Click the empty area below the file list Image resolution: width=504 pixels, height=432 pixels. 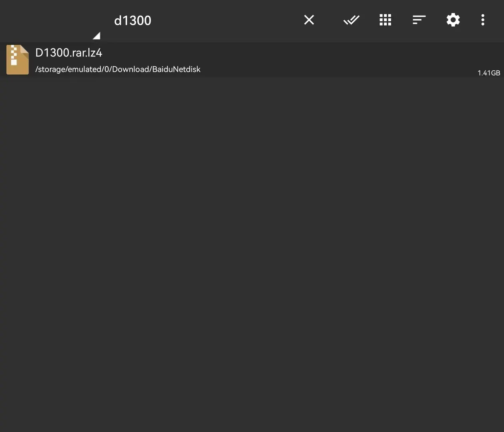[252, 254]
